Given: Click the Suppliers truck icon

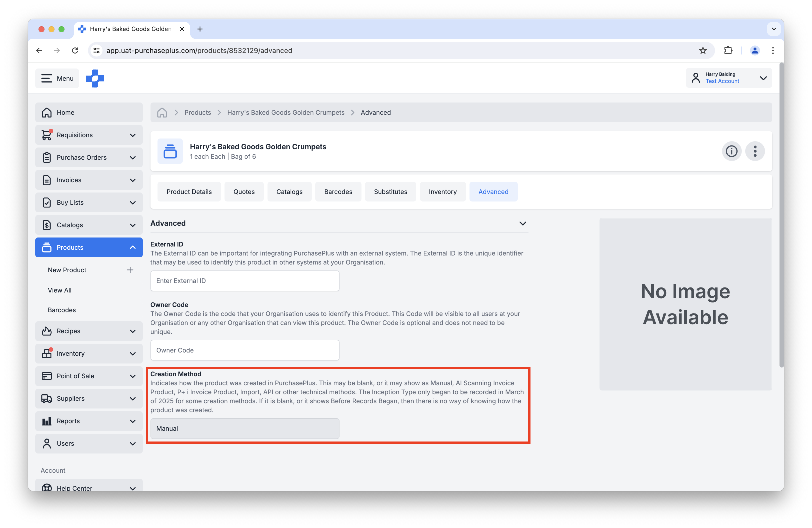Looking at the screenshot, I should 47,399.
